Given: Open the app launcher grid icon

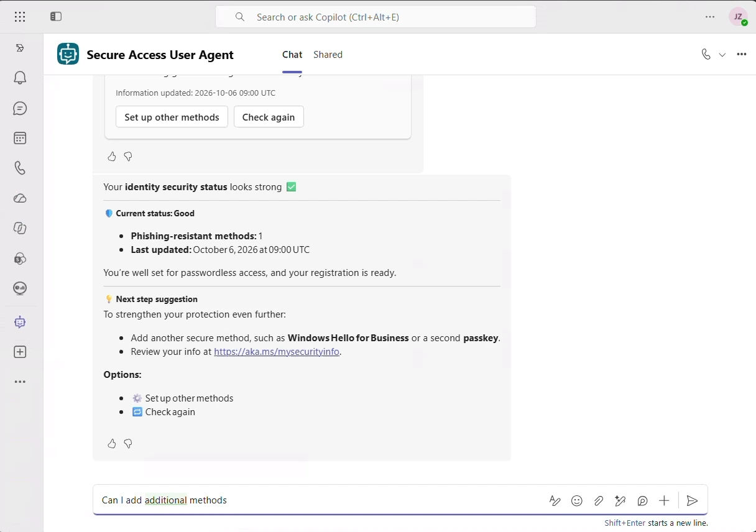Looking at the screenshot, I should tap(20, 17).
